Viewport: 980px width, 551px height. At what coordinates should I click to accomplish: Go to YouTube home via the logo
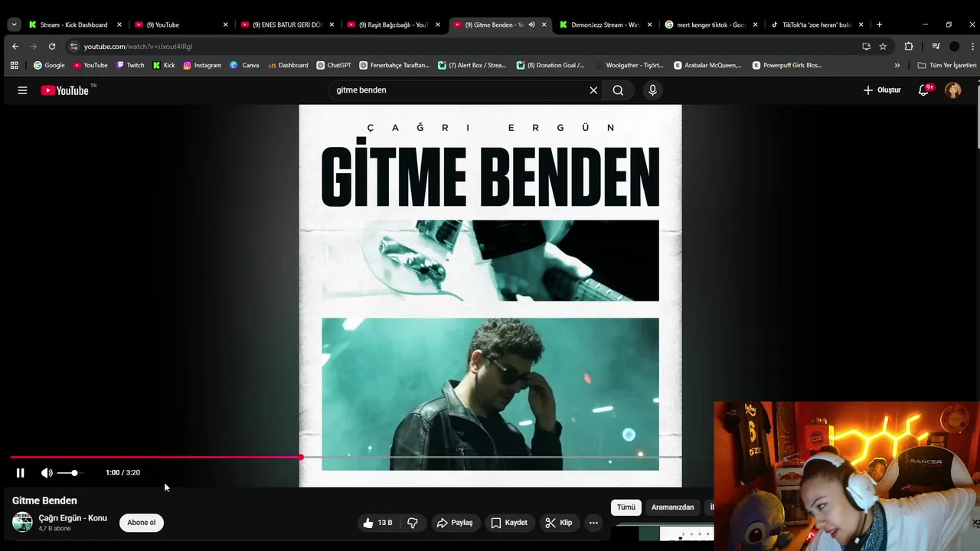[65, 90]
